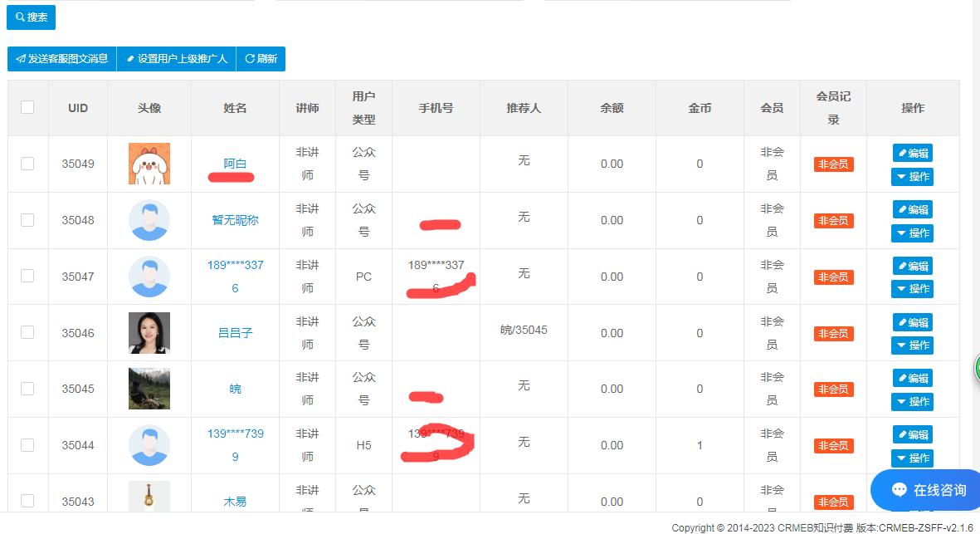
Task: Open the 189****3376 name link
Action: 235,277
